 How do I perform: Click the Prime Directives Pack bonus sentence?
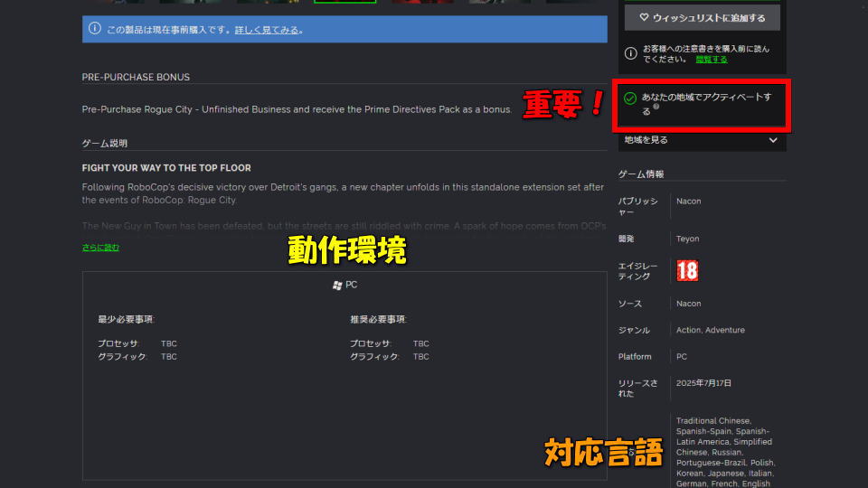point(297,109)
